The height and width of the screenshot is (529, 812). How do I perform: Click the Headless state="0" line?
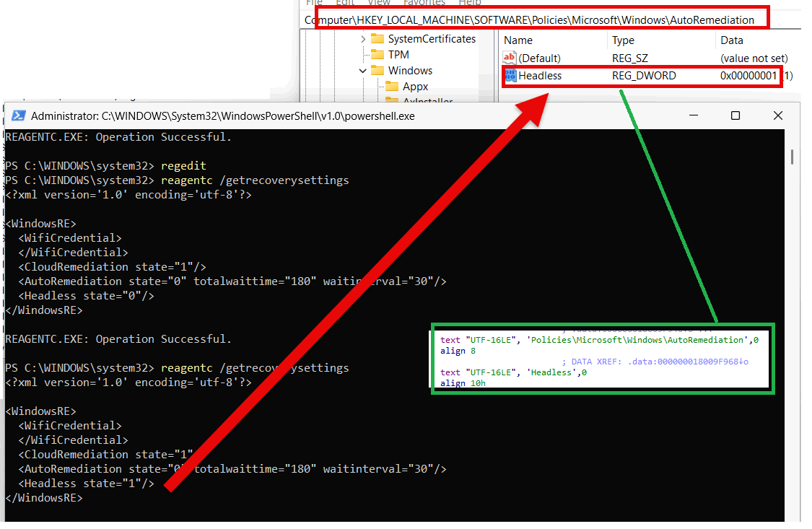click(x=87, y=296)
